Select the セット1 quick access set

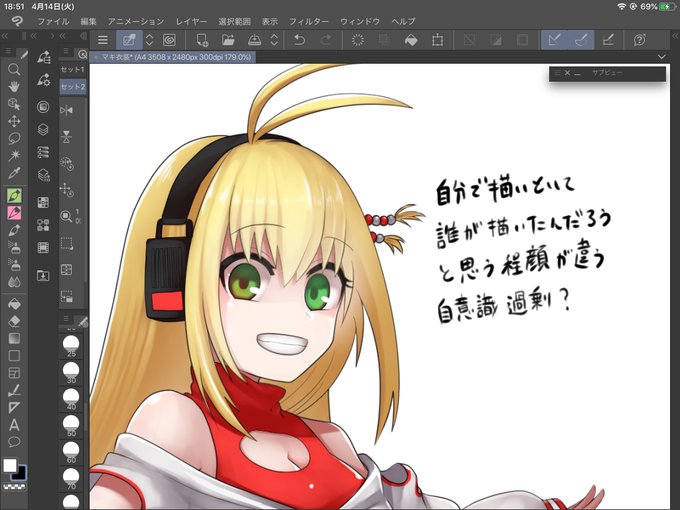(73, 69)
